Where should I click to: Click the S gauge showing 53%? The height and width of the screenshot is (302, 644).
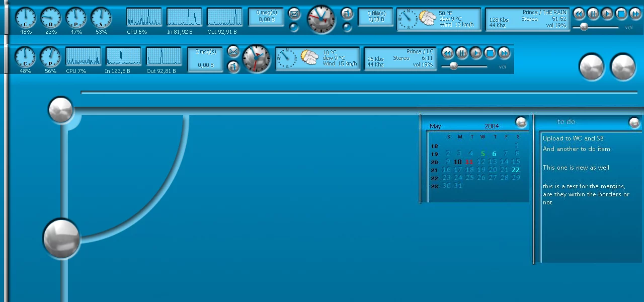pos(101,18)
